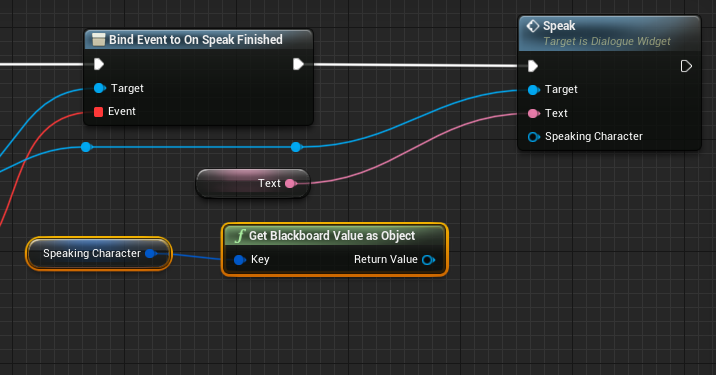This screenshot has height=375, width=716.
Task: Click the Speak node's input execution pin
Action: [x=532, y=66]
